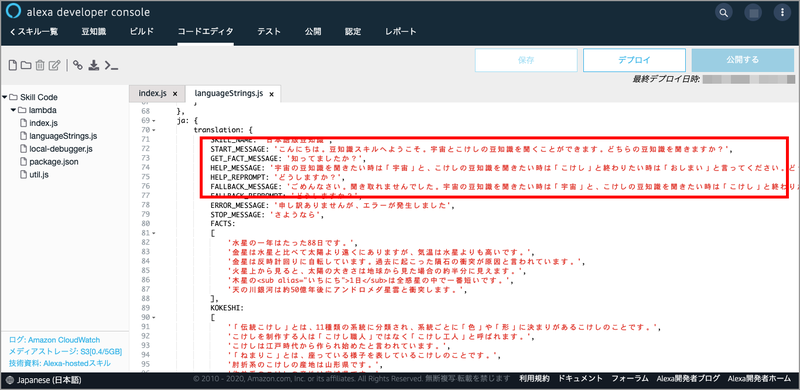Open the Japanese (日本語) language selector
800x390 pixels.
coord(44,380)
